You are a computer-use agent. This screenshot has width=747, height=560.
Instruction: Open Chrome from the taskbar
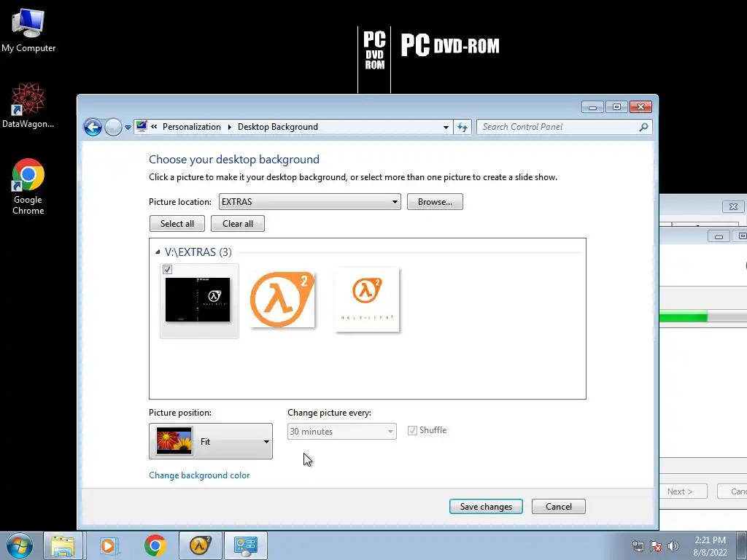[155, 545]
